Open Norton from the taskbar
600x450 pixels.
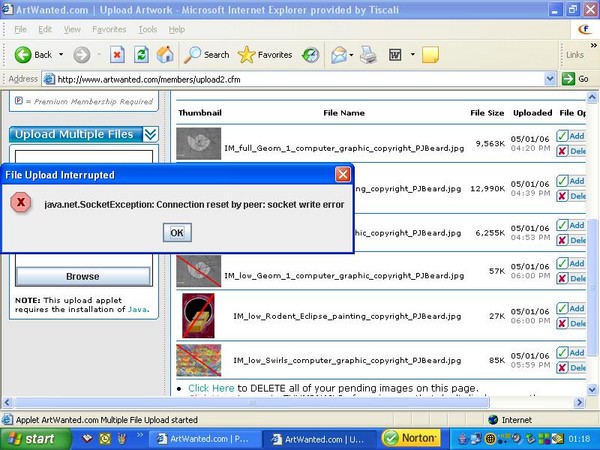pos(411,438)
